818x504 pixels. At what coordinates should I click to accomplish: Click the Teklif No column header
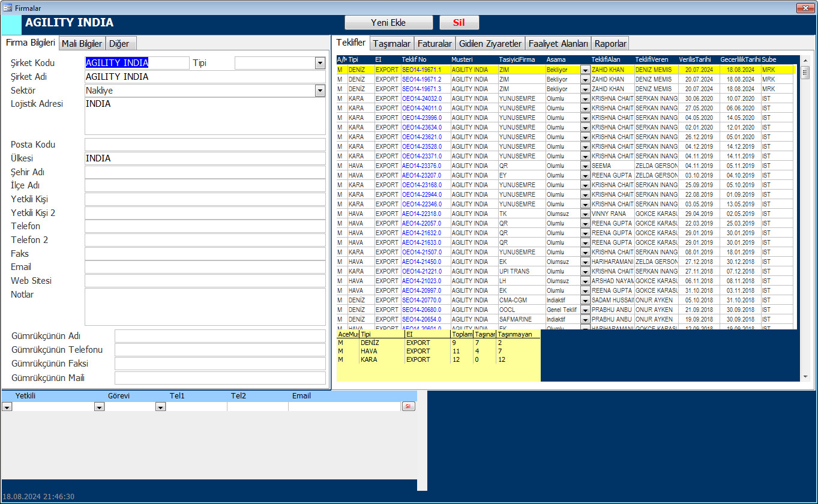(414, 60)
